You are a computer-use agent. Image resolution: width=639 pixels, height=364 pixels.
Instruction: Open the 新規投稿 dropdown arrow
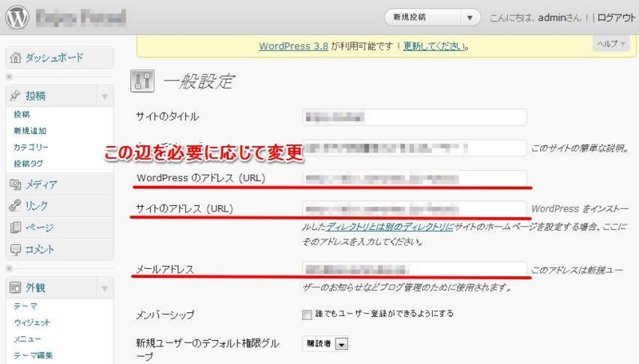(x=470, y=18)
